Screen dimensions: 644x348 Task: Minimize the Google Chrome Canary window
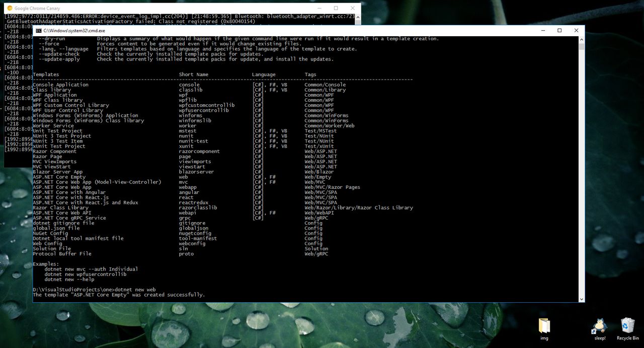pos(319,8)
